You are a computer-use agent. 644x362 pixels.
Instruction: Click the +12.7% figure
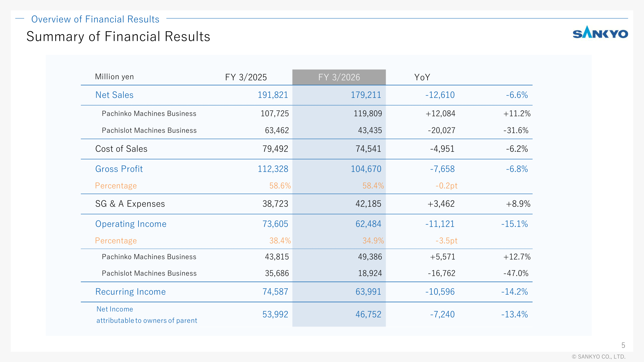tap(517, 257)
